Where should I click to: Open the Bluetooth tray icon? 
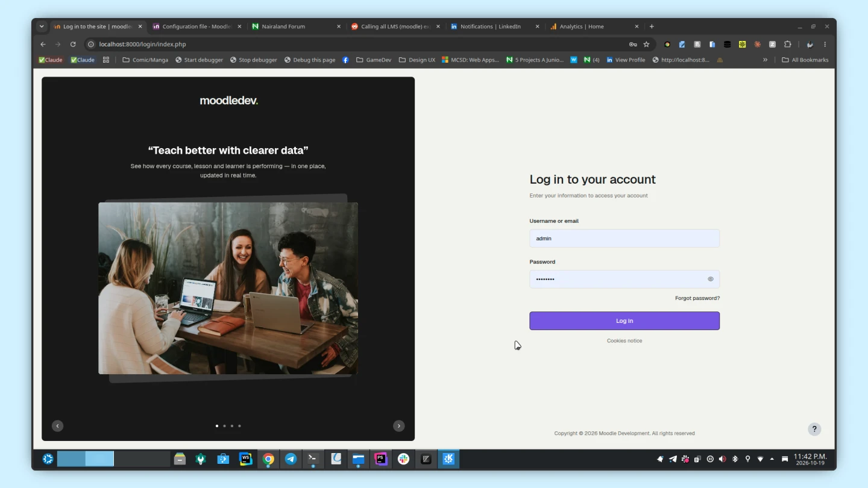click(x=735, y=459)
